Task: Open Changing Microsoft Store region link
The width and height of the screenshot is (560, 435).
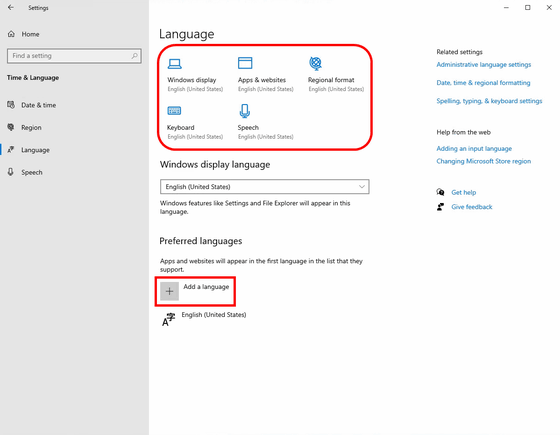Action: (x=484, y=161)
